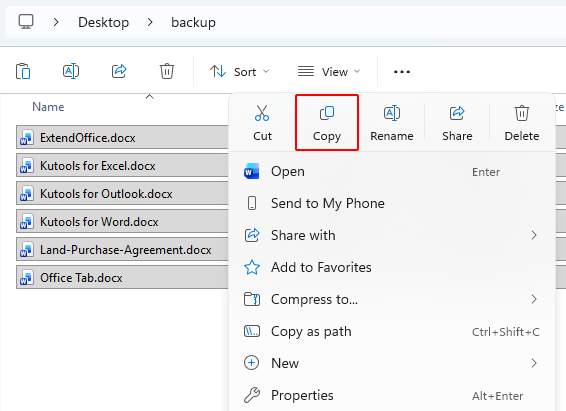Choose Delete in the context menu

pos(522,123)
